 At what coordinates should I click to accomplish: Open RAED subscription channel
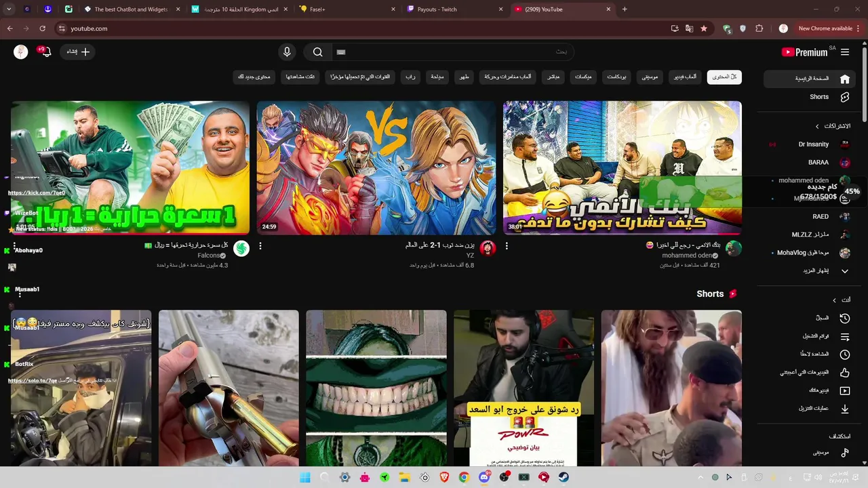point(810,217)
